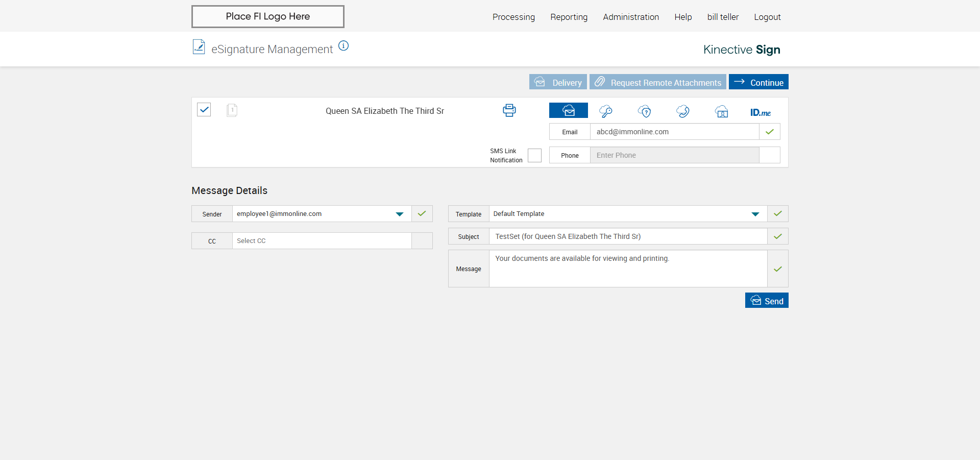Open the Processing menu

513,17
